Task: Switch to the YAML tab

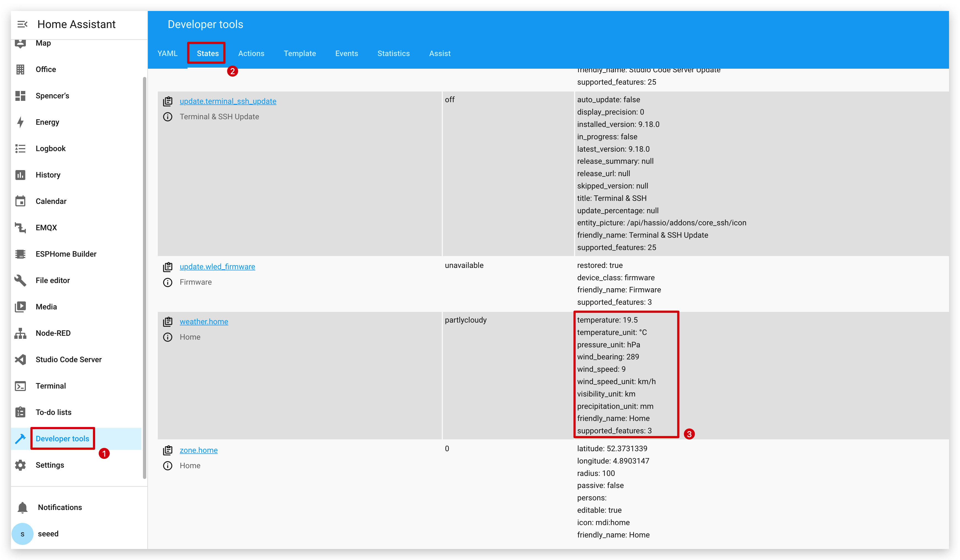Action: point(168,53)
